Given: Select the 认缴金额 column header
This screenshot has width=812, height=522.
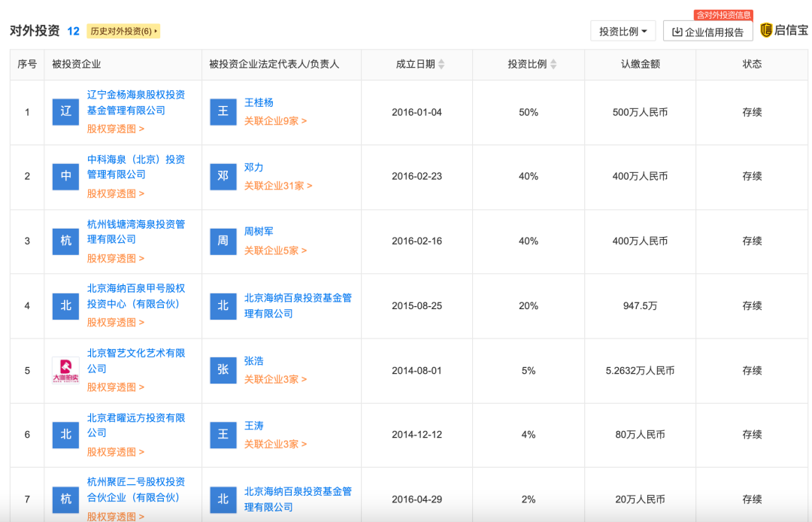Looking at the screenshot, I should coord(640,64).
